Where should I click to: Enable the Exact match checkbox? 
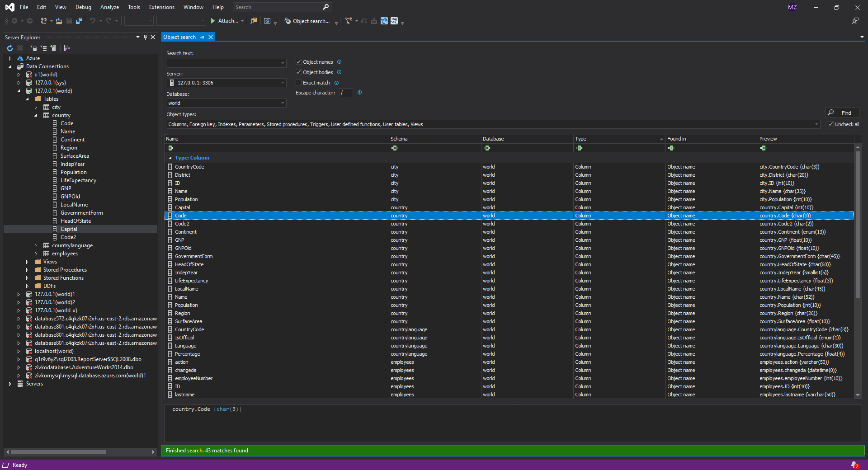point(298,83)
